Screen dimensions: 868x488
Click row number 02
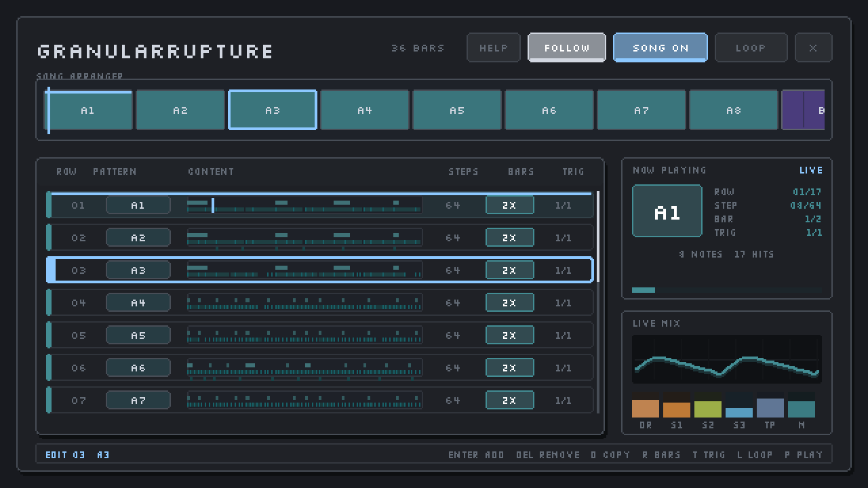click(x=79, y=238)
